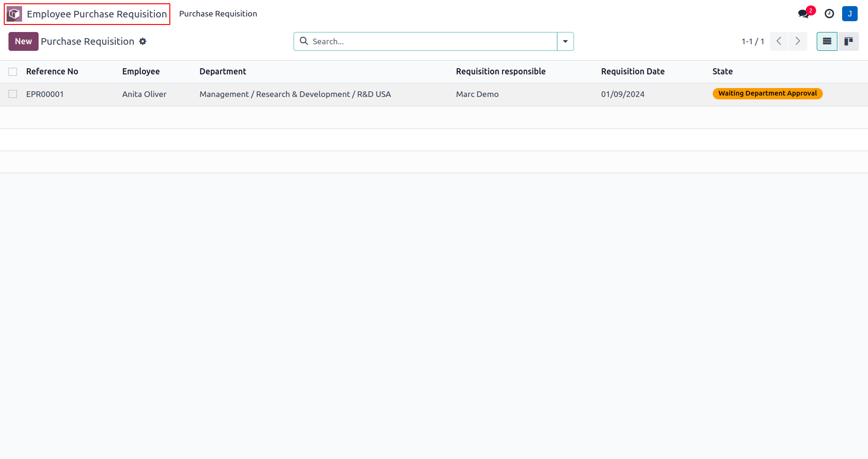Click the Employee Purchase Requisition app icon
The height and width of the screenshot is (459, 868).
click(15, 14)
